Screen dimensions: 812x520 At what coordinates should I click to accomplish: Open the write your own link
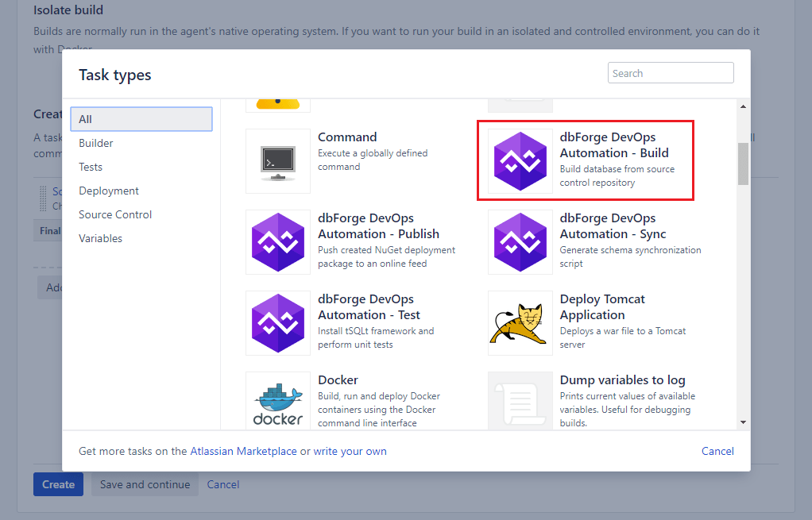pos(350,451)
